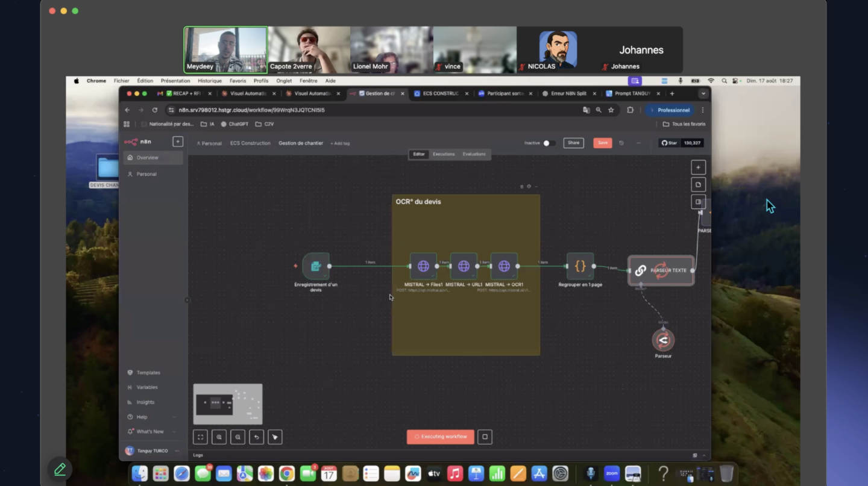Open Zoom from the macOS Dock

612,473
